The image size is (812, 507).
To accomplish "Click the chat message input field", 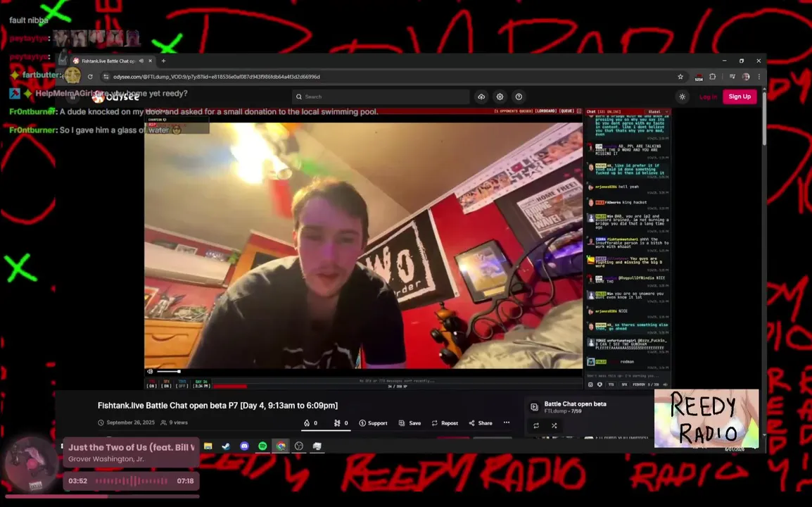I will click(627, 376).
